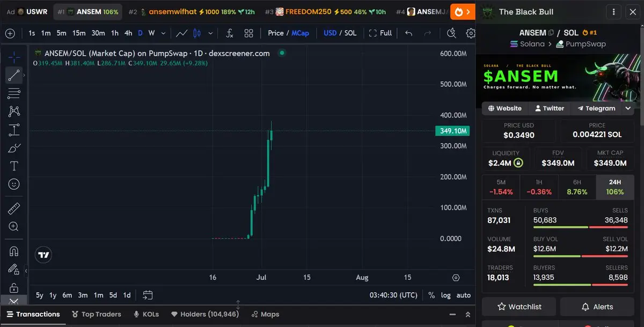The image size is (644, 327).
Task: Expand more social links chevron
Action: pos(628,108)
